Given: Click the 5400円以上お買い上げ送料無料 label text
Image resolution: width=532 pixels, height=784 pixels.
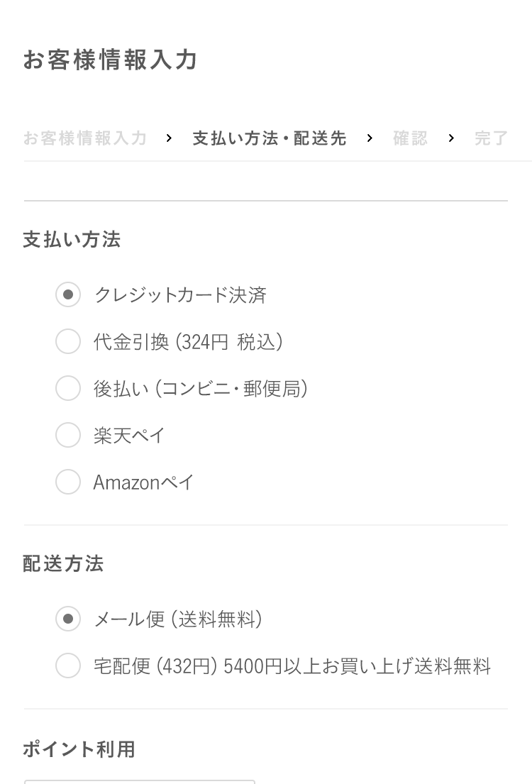Looking at the screenshot, I should click(x=357, y=666).
